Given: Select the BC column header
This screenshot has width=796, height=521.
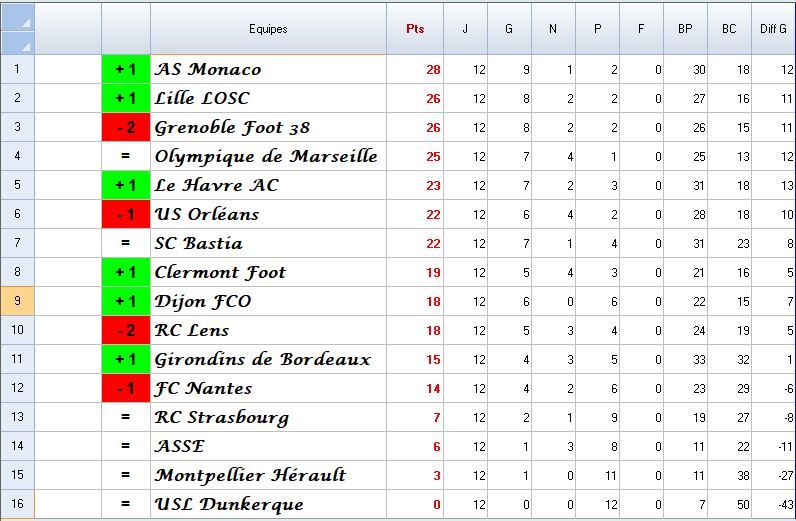Looking at the screenshot, I should click(729, 29).
